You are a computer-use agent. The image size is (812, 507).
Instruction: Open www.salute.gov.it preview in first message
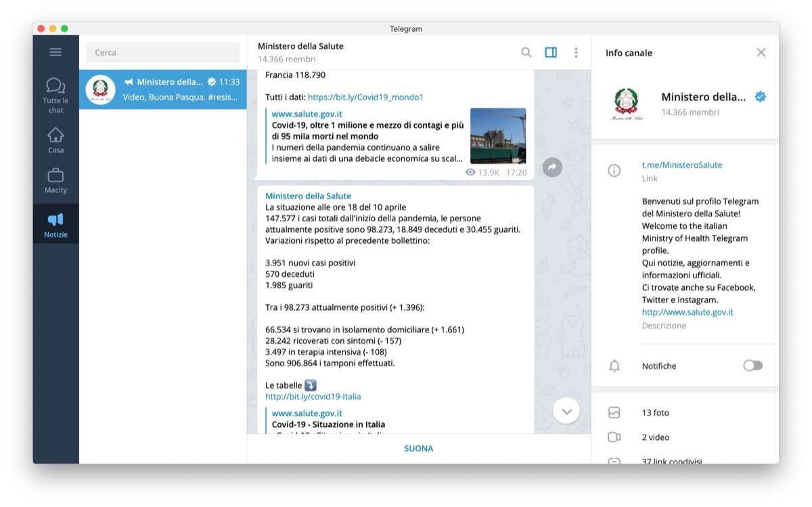tap(307, 114)
